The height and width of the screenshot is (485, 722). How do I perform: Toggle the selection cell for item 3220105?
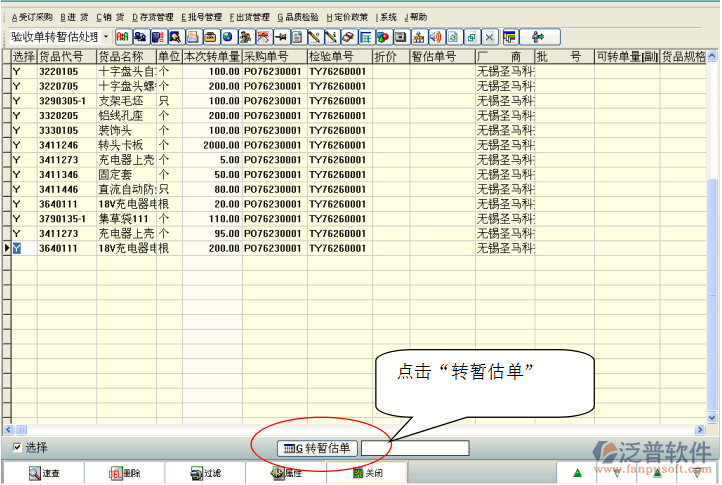[17, 72]
